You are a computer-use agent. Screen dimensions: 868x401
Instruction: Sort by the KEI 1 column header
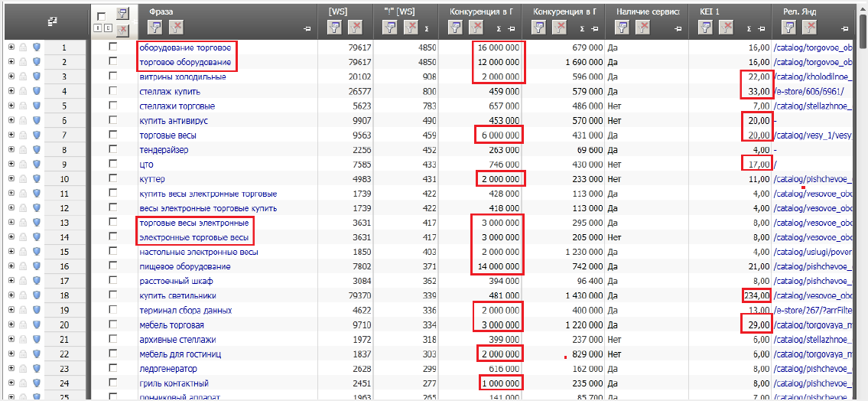(x=709, y=11)
